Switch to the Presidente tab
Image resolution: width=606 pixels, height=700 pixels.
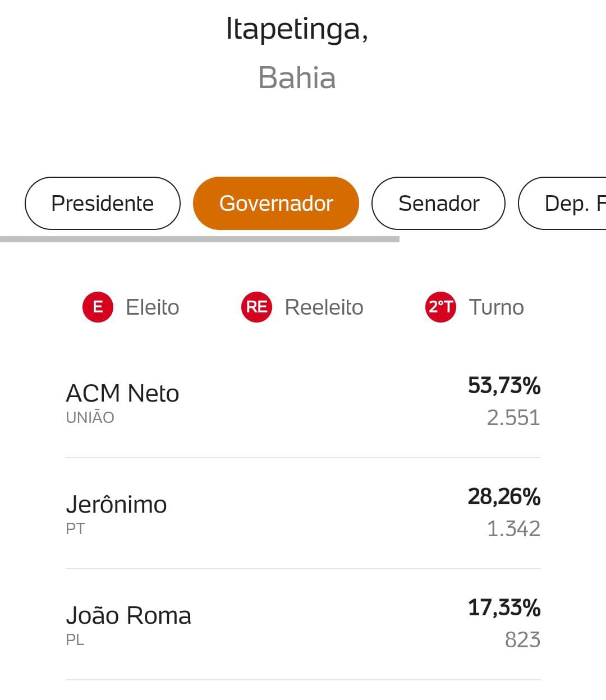(x=103, y=203)
